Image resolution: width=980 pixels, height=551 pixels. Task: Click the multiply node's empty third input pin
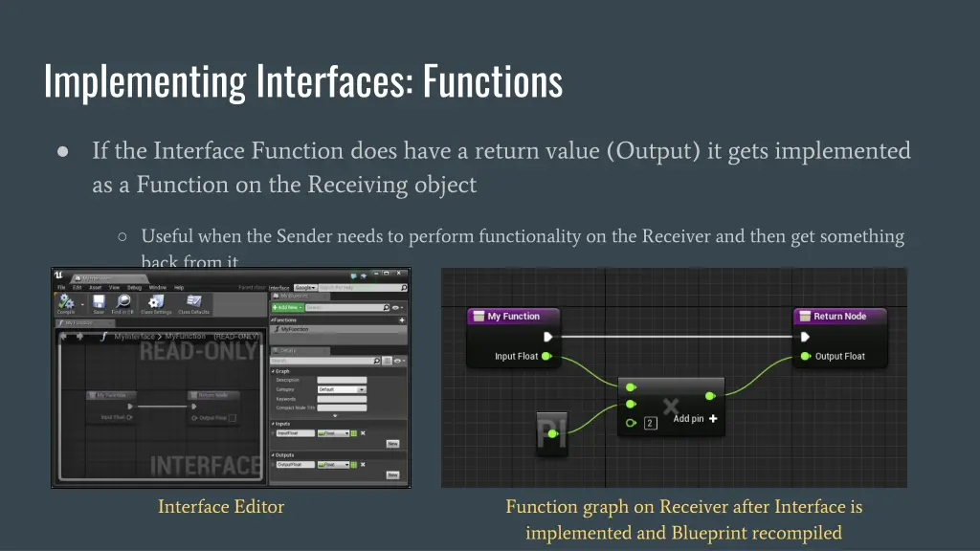[x=631, y=423]
